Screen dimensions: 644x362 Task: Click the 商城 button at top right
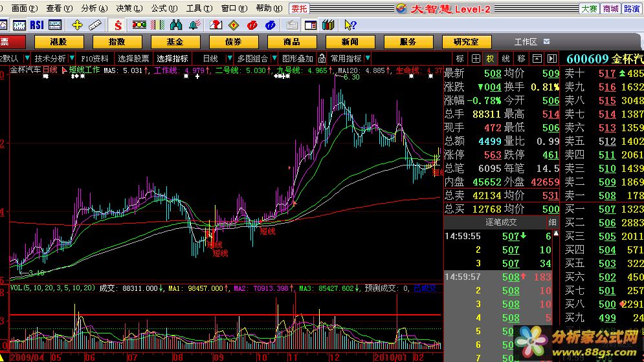click(x=610, y=8)
